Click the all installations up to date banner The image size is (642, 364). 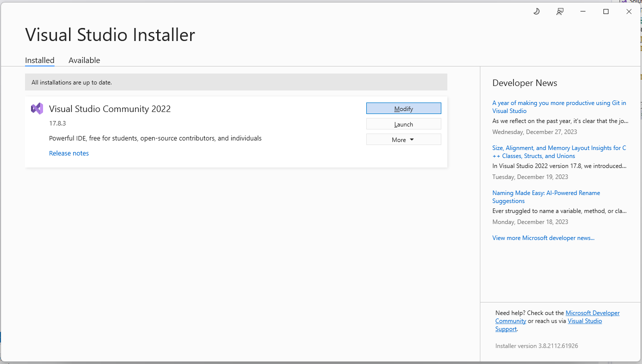click(x=236, y=81)
